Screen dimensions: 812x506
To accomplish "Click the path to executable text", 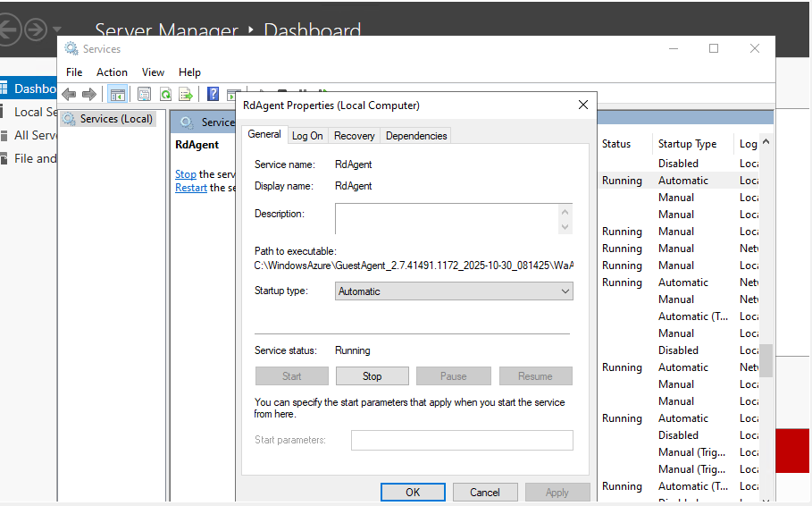I will [x=414, y=266].
